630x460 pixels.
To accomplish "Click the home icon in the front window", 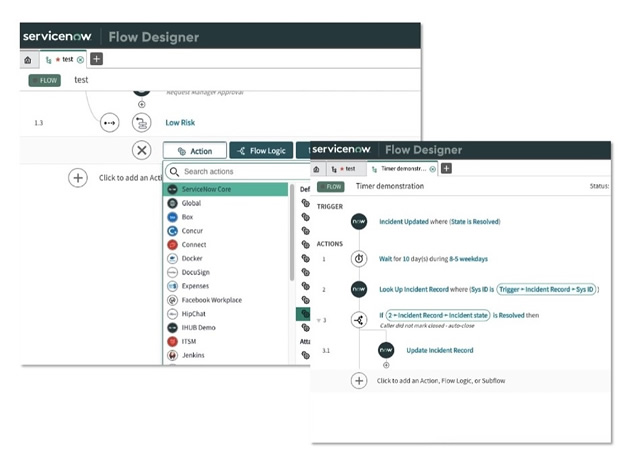I will (317, 169).
